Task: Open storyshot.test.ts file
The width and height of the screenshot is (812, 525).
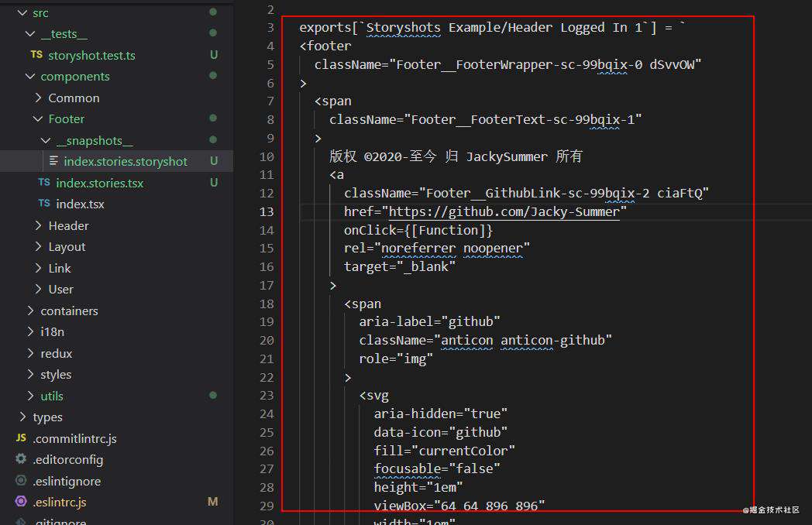Action: [91, 56]
